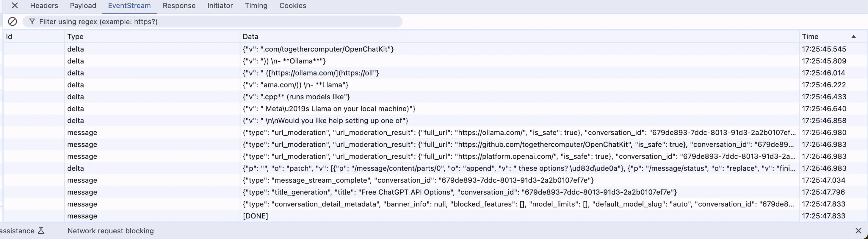Click timestamp 17:25:46.640

coord(824,109)
